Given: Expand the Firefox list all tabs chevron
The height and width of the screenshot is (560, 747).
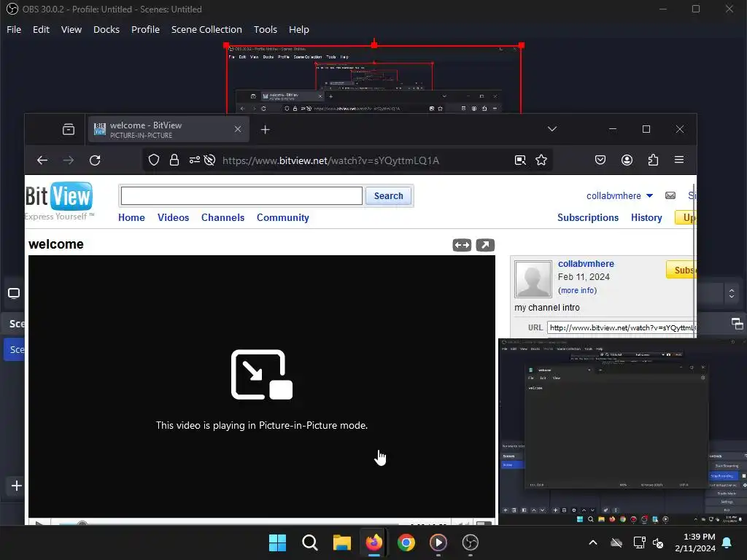Looking at the screenshot, I should click(x=552, y=129).
